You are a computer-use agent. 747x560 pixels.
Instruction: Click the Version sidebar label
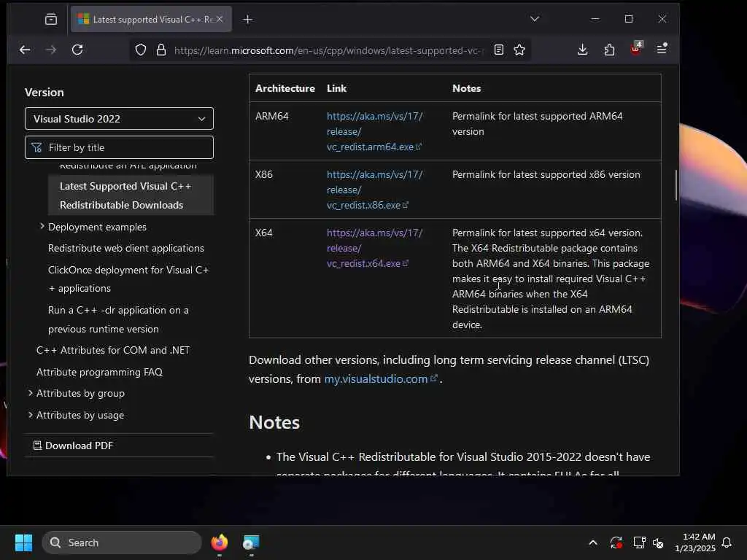[x=44, y=93]
